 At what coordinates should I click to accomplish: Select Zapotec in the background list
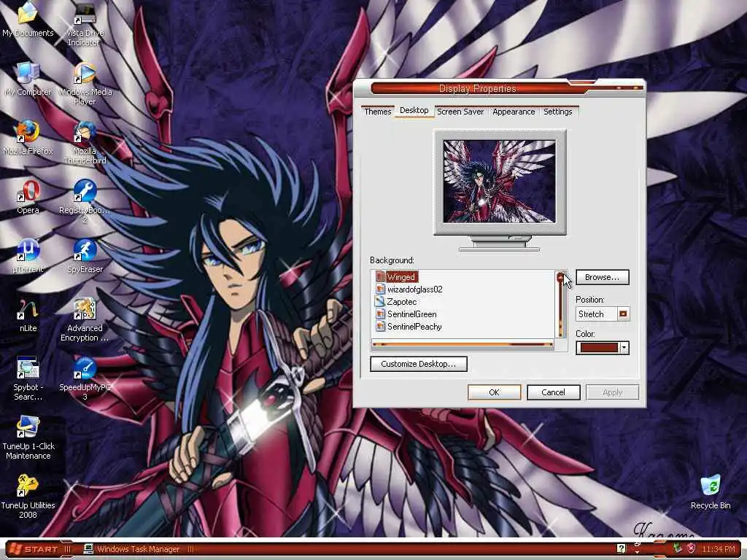pyautogui.click(x=396, y=301)
